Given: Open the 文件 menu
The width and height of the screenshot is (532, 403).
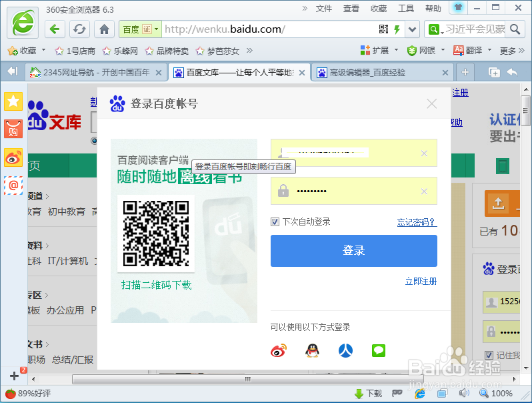Looking at the screenshot, I should [324, 9].
